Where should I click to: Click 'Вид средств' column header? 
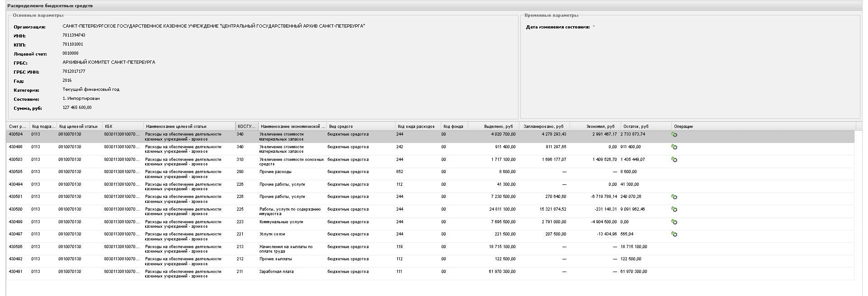[361, 127]
